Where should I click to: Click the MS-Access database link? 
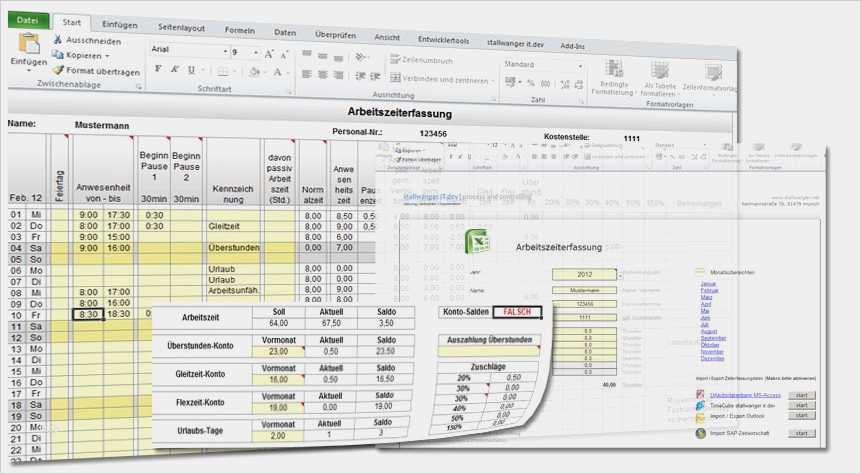(x=745, y=395)
